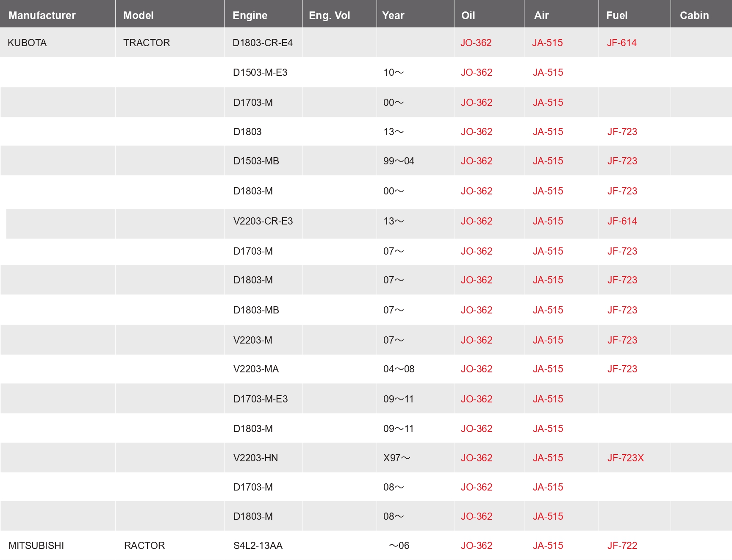Click the Manufacturer column header

(x=42, y=16)
